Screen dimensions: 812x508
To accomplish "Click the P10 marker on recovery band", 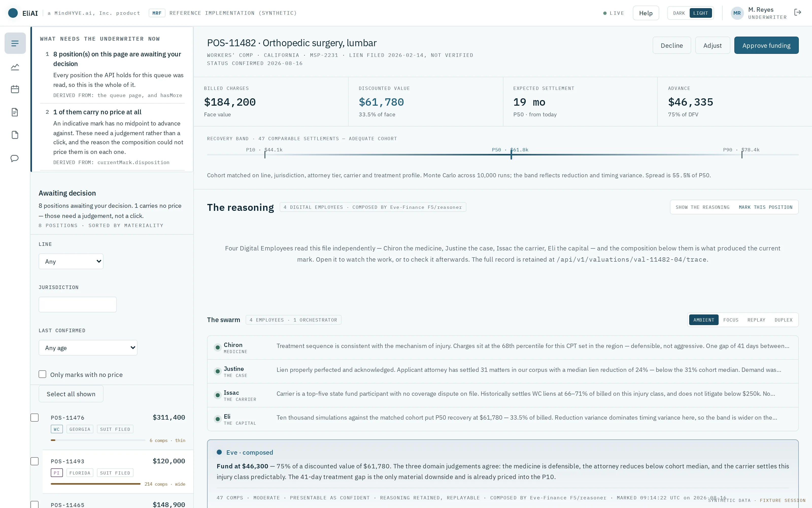I will click(265, 154).
